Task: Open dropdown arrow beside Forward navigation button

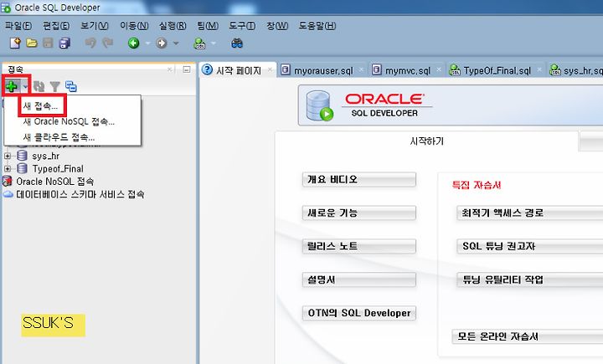Action: (176, 44)
